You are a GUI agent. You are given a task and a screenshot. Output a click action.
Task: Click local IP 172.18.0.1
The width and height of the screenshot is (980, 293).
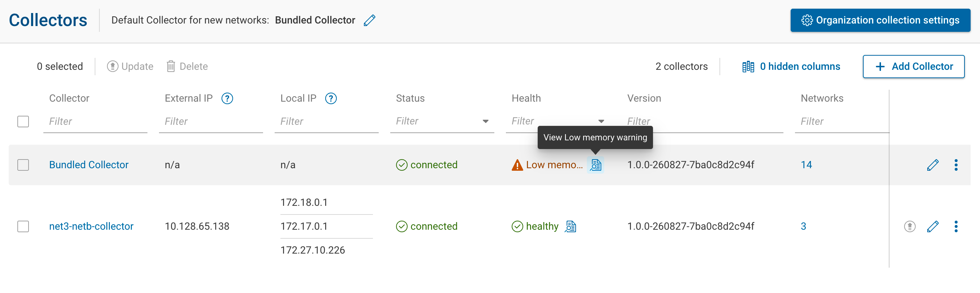(x=304, y=202)
